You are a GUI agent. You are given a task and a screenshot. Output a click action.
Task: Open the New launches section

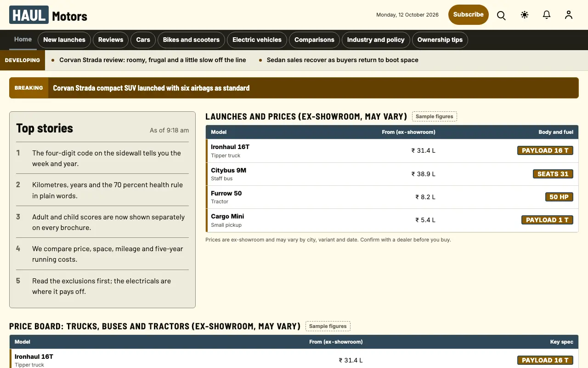click(64, 40)
